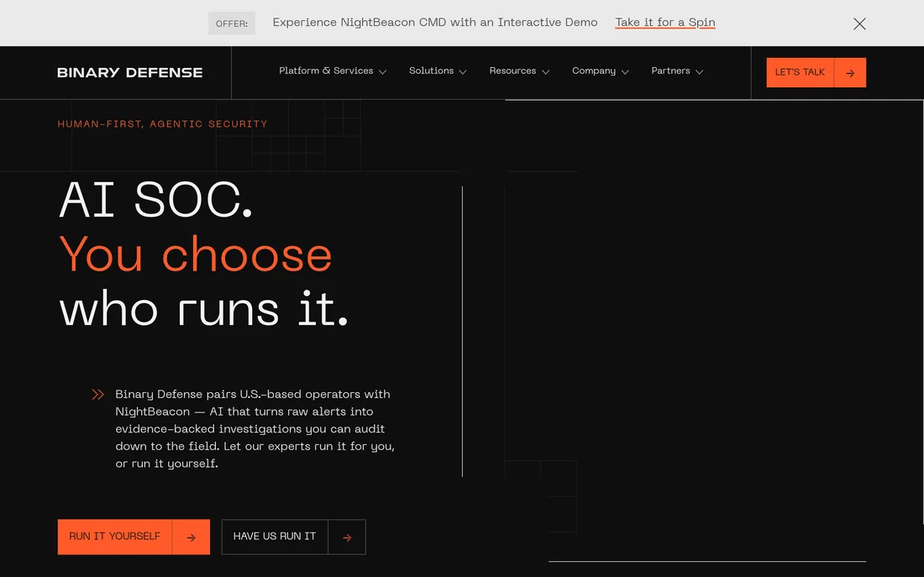The height and width of the screenshot is (577, 924).
Task: Click the arrow icon on RUN IT YOURSELF
Action: coord(191,537)
